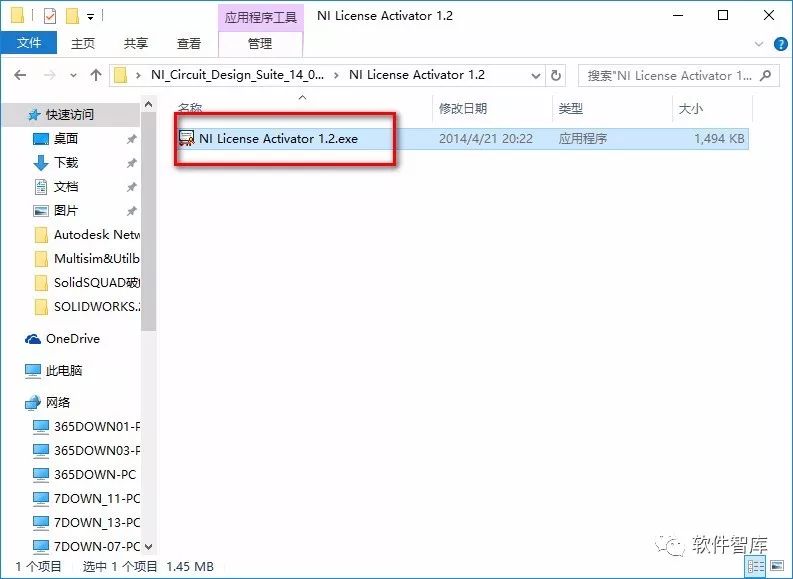Open the SolidSQUAD folder
This screenshot has width=793, height=579.
tap(96, 283)
